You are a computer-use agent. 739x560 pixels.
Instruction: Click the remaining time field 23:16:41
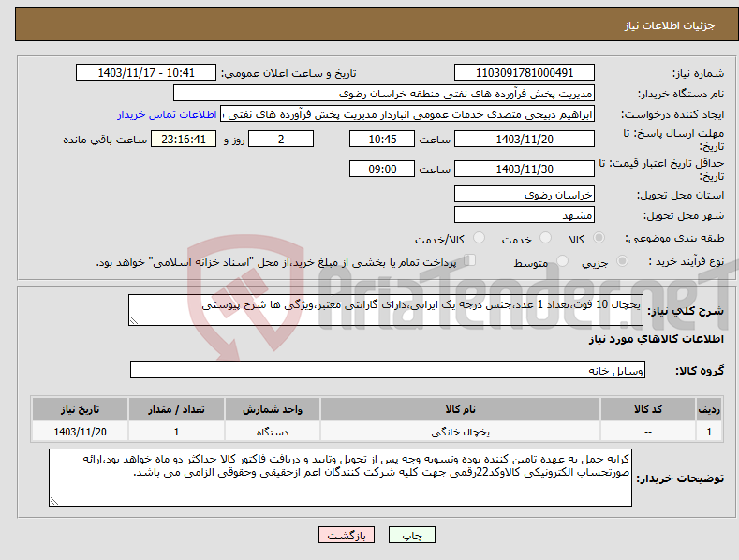click(184, 139)
